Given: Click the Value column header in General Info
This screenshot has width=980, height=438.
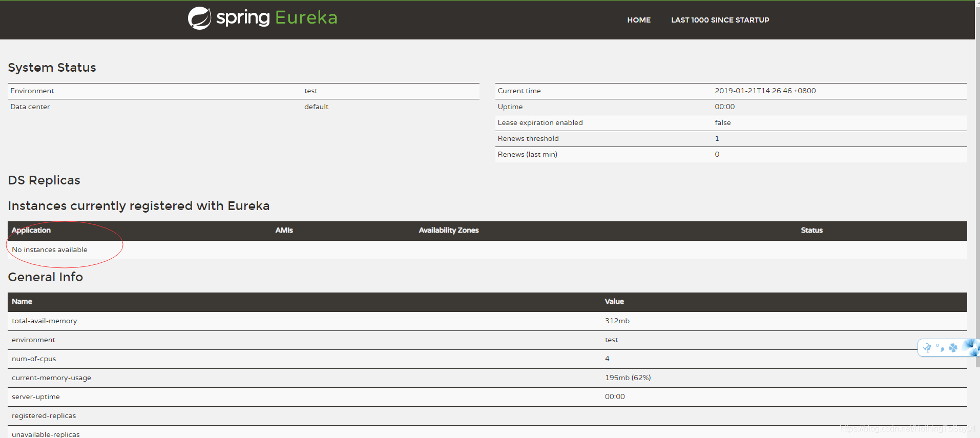Looking at the screenshot, I should [614, 302].
